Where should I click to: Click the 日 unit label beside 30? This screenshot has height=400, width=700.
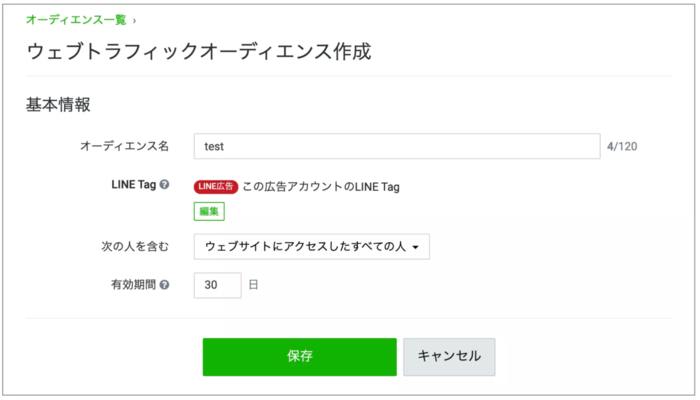click(x=253, y=285)
